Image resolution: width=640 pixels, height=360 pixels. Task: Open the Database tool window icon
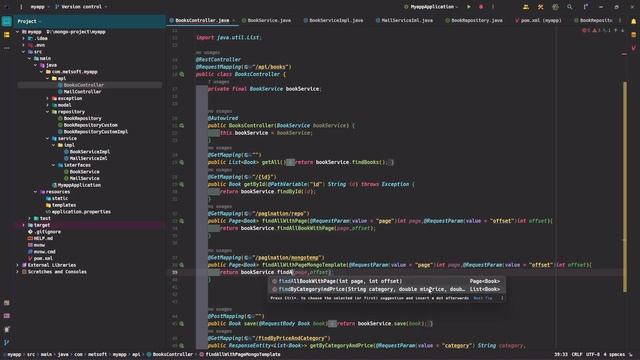(x=633, y=35)
